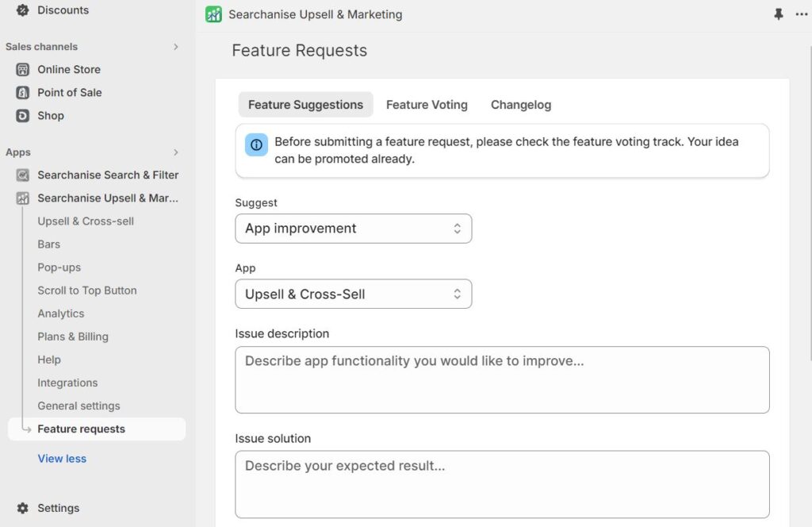Click the Settings gear at the bottom

23,508
